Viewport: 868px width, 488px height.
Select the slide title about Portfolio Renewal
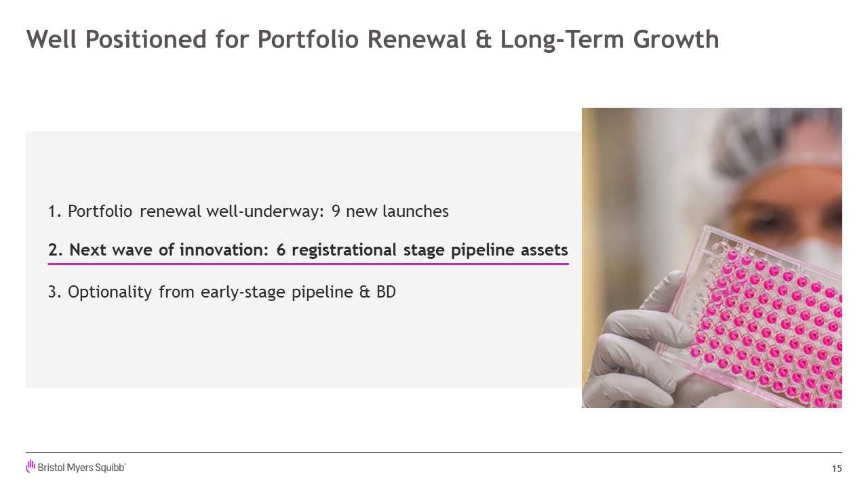(372, 39)
